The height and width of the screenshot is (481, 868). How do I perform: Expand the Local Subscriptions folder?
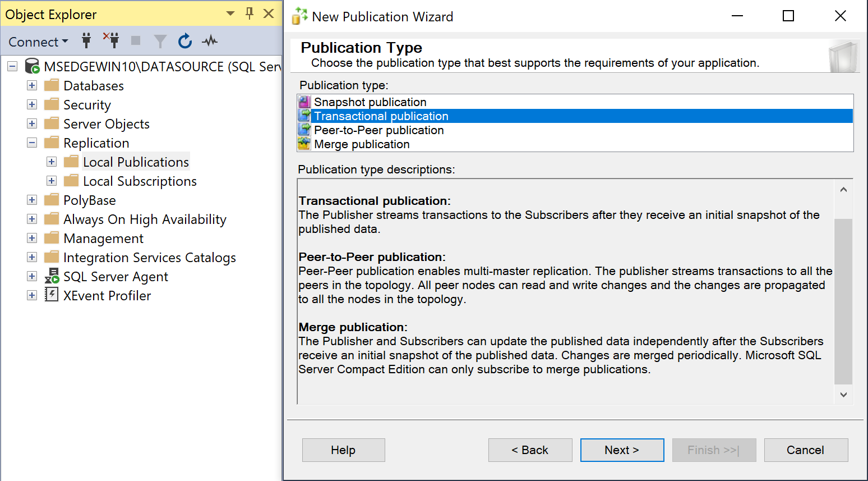pyautogui.click(x=52, y=181)
